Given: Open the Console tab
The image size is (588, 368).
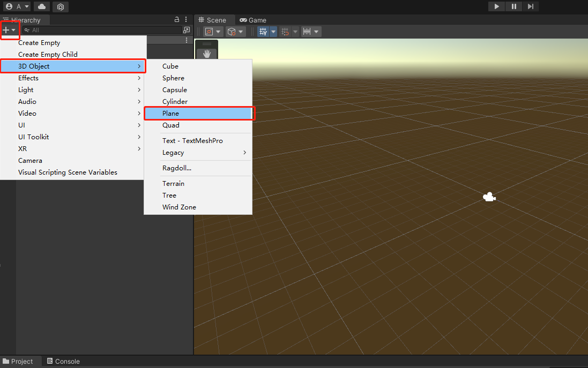Looking at the screenshot, I should (x=63, y=362).
